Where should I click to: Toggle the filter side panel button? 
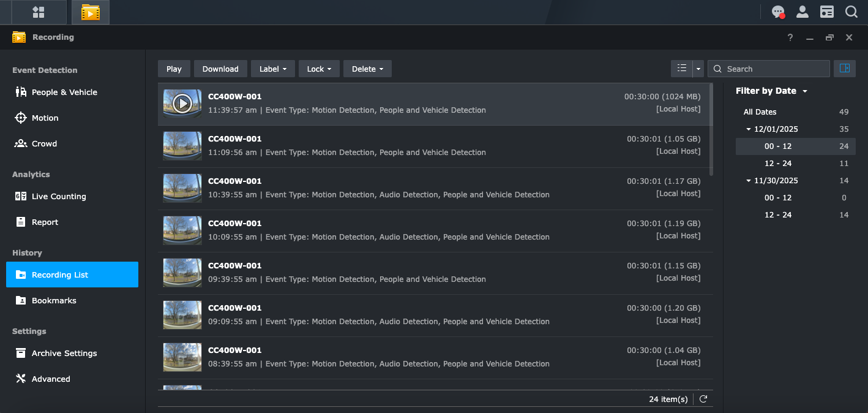845,69
